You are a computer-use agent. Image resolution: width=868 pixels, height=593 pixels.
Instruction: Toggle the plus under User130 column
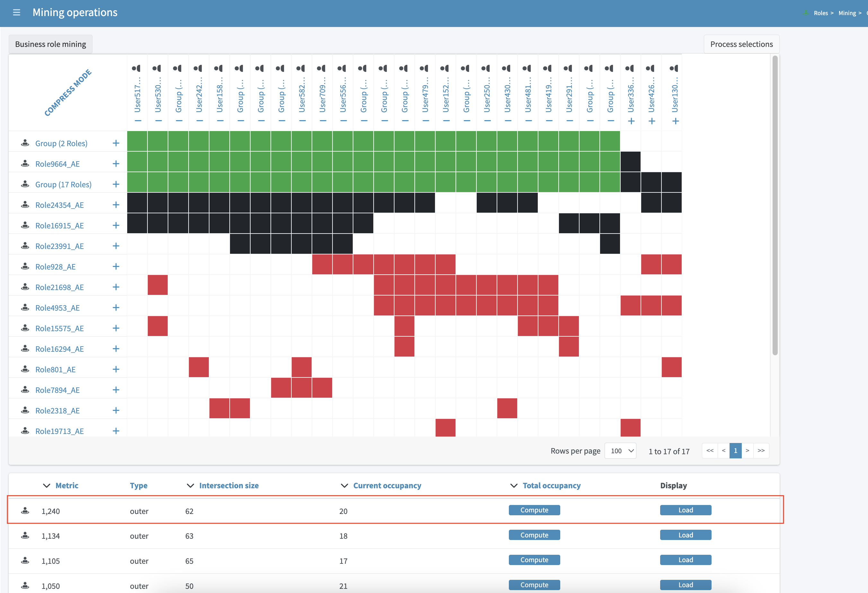[x=675, y=121]
